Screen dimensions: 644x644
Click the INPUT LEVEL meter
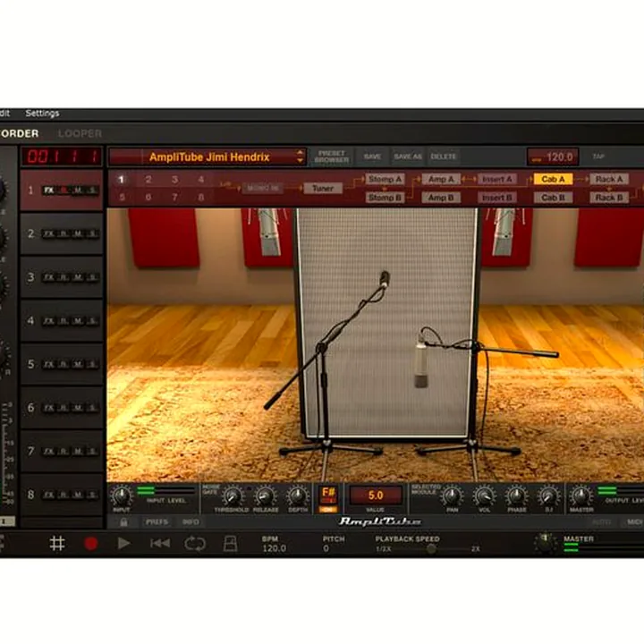[166, 491]
